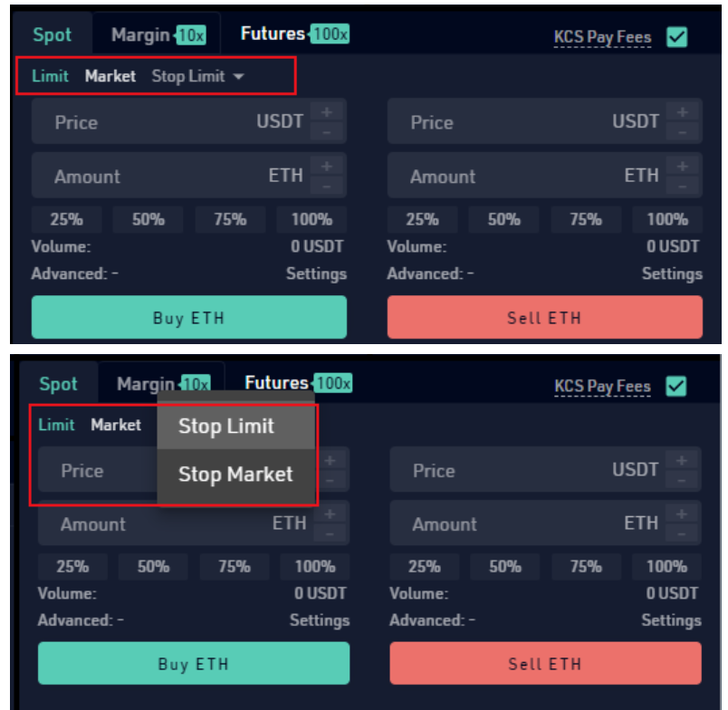The height and width of the screenshot is (710, 728).
Task: Open Advanced Settings link under sell side, top panel
Action: pos(672,274)
